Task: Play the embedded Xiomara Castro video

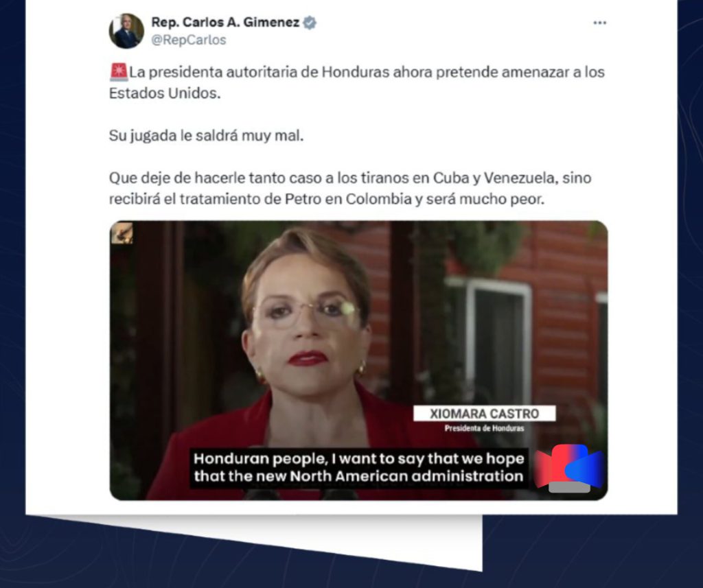Action: point(358,360)
